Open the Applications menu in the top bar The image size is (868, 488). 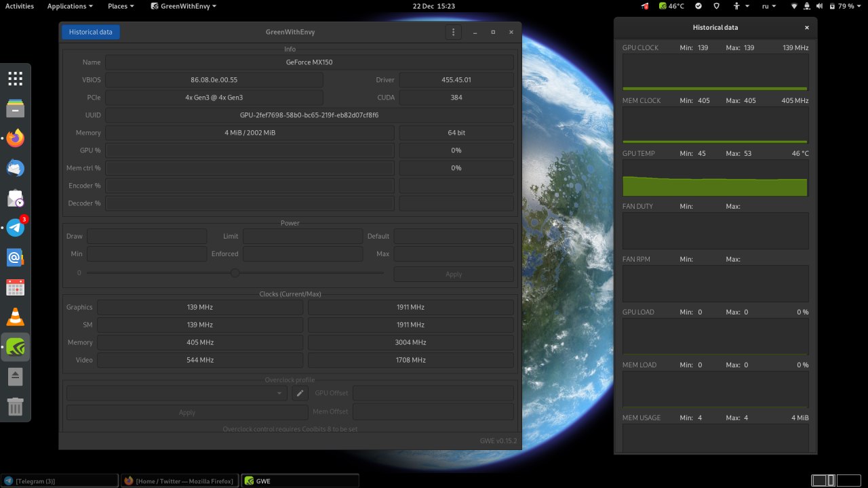pyautogui.click(x=71, y=6)
